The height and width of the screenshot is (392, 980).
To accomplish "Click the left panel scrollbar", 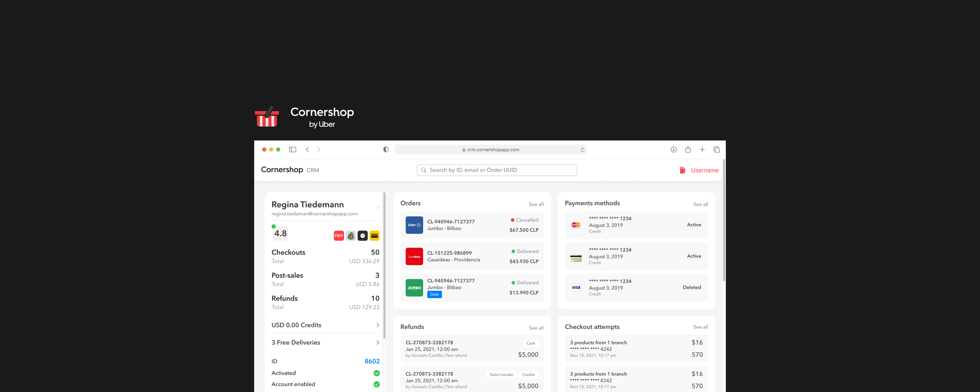I will click(x=384, y=265).
